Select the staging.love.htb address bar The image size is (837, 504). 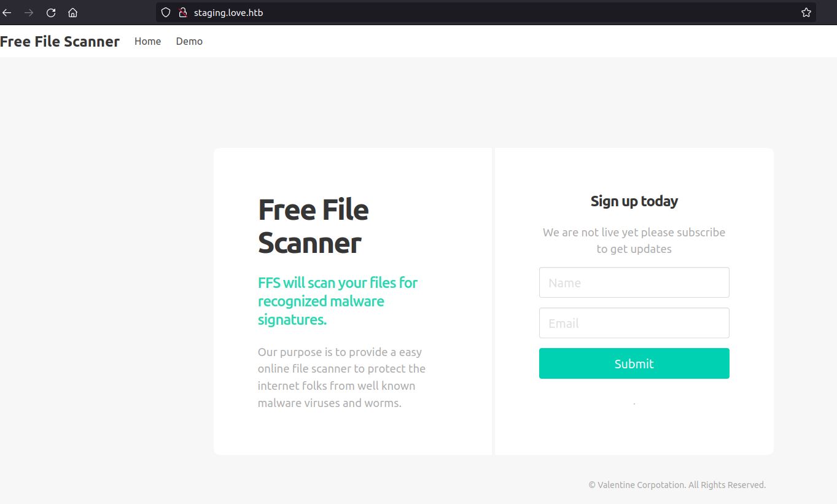pos(430,12)
